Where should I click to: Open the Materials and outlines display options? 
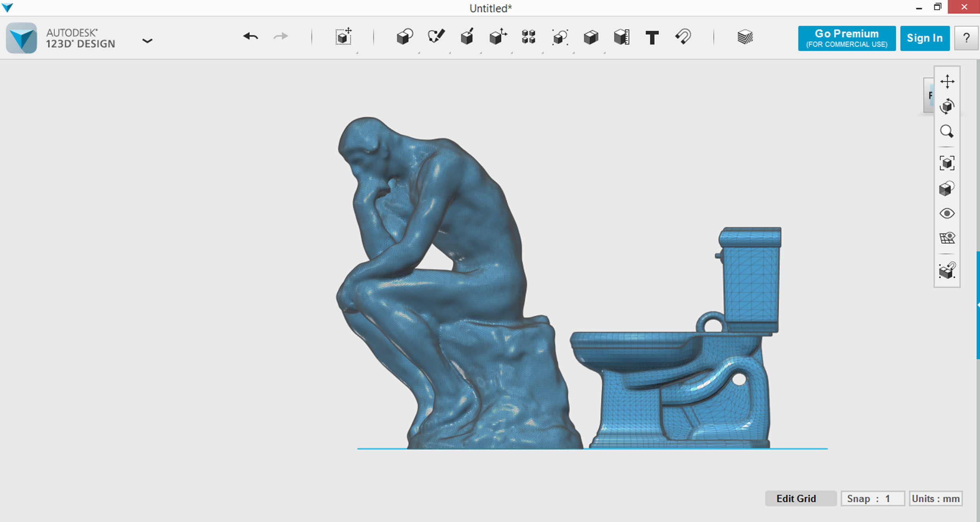pyautogui.click(x=947, y=188)
